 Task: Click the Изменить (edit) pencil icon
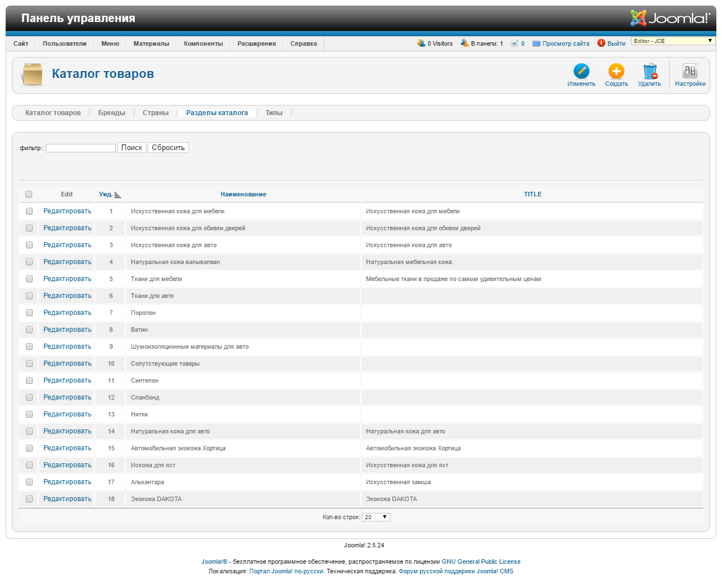[x=581, y=71]
